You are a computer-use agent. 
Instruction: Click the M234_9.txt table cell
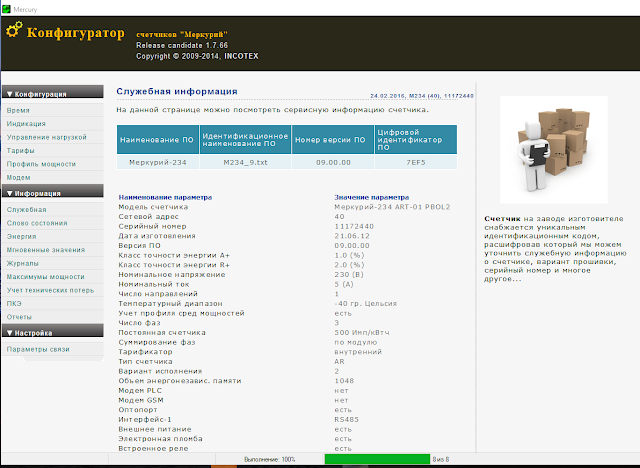[x=245, y=162]
